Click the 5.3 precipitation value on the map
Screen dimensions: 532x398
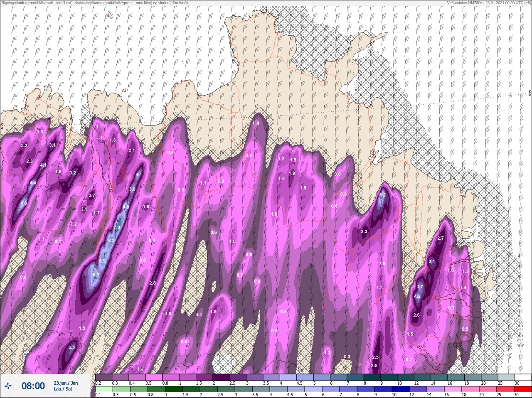96,275
